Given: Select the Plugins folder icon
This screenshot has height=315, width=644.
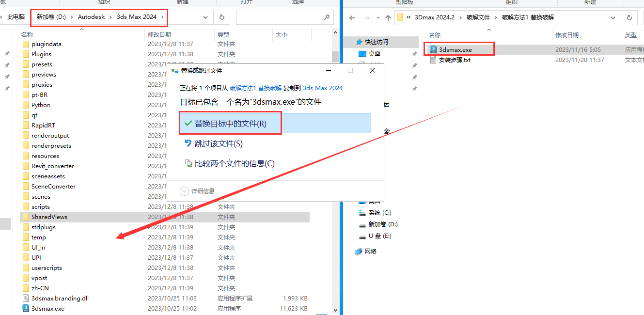Looking at the screenshot, I should [x=26, y=54].
